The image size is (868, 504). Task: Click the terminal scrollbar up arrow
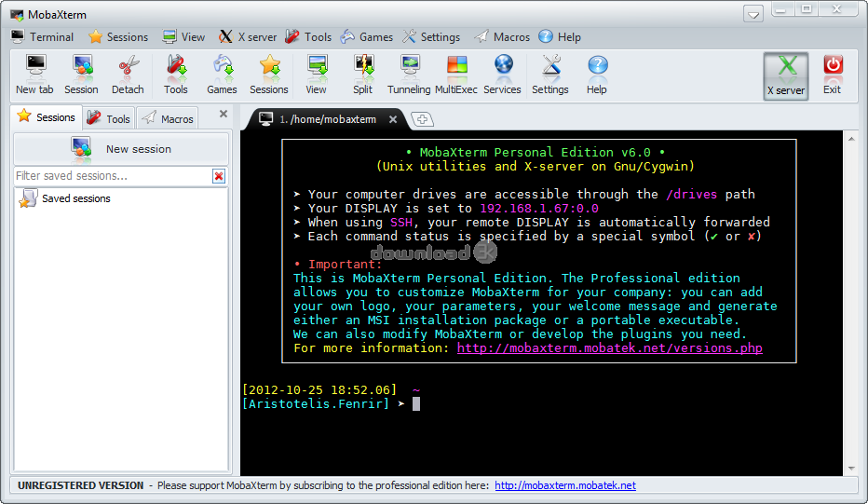[851, 139]
